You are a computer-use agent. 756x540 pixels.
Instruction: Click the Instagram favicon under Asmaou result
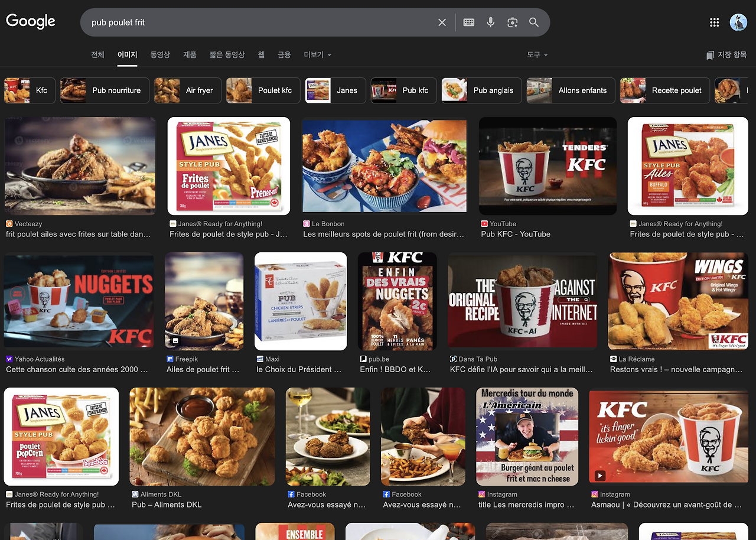595,495
